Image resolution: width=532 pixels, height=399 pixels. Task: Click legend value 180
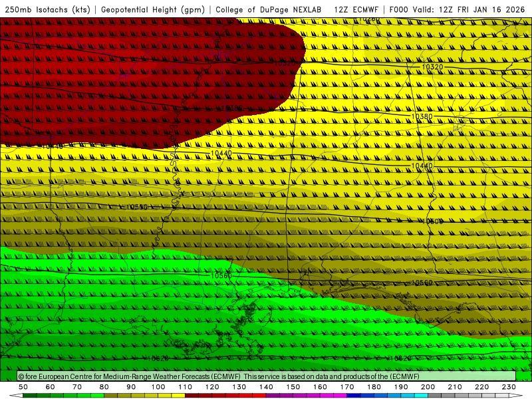[x=374, y=387]
